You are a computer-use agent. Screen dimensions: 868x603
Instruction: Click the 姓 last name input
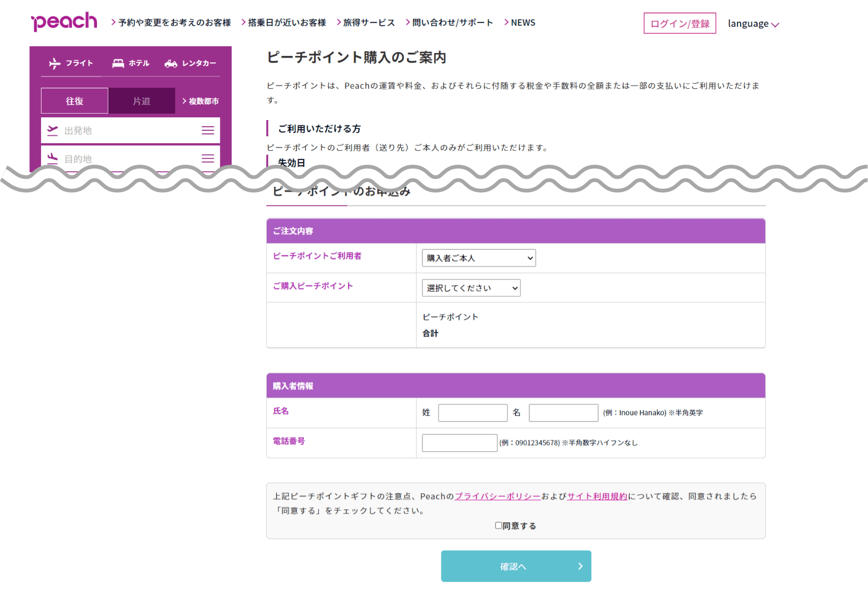point(473,413)
